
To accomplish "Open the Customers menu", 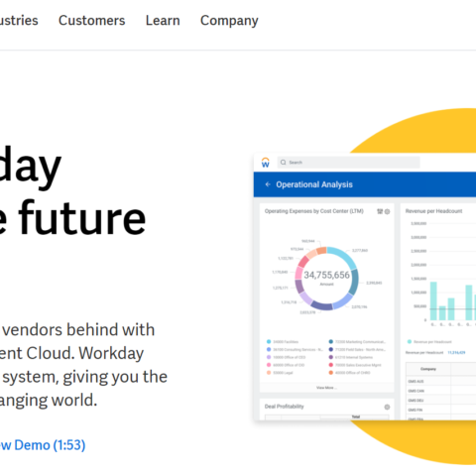I will coord(92,21).
